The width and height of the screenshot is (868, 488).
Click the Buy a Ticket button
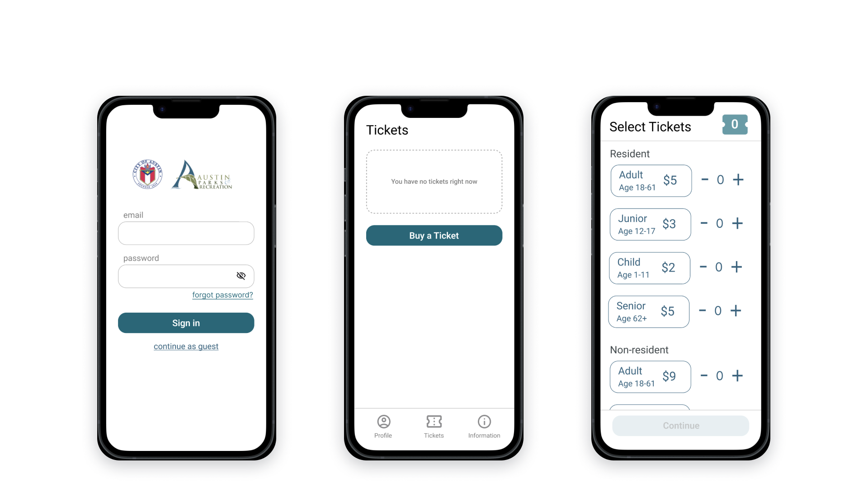point(434,235)
